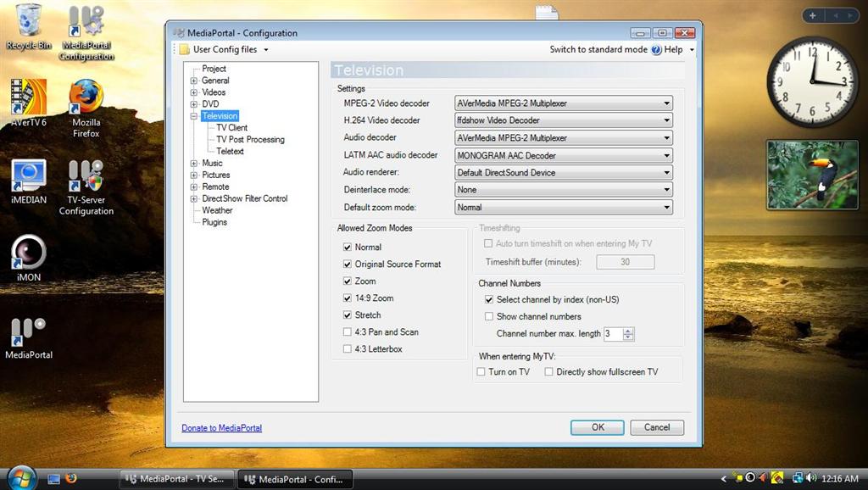Expand the General tree node
The height and width of the screenshot is (490, 868).
tap(194, 81)
